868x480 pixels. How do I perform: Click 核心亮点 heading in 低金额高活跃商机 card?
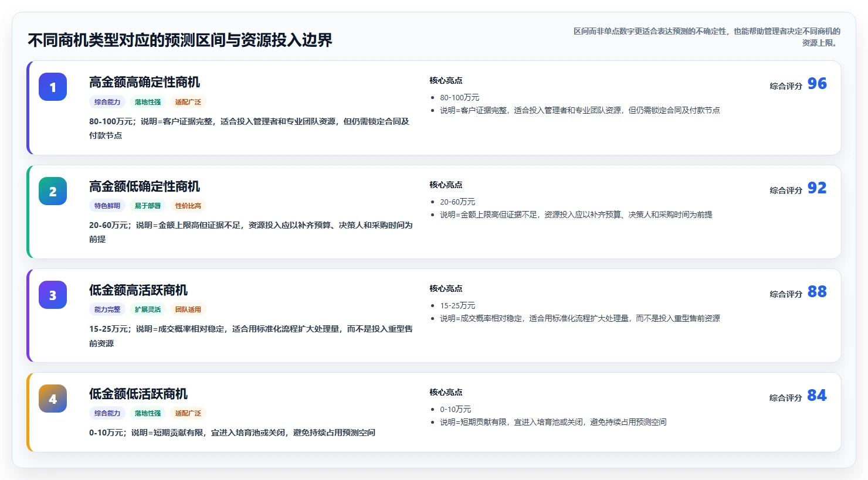[446, 289]
